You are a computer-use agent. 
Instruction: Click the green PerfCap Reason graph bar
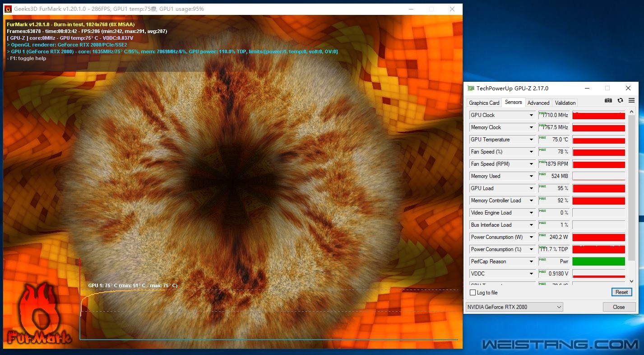tap(598, 262)
